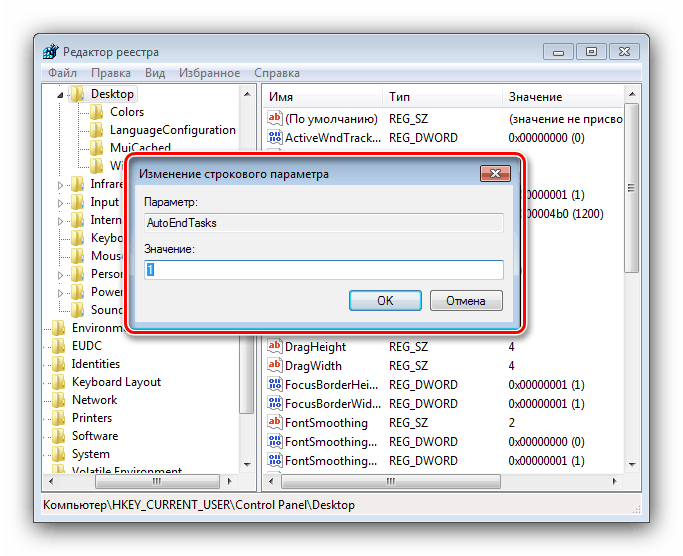
Task: Select the DragHeight value name
Action: tap(315, 347)
